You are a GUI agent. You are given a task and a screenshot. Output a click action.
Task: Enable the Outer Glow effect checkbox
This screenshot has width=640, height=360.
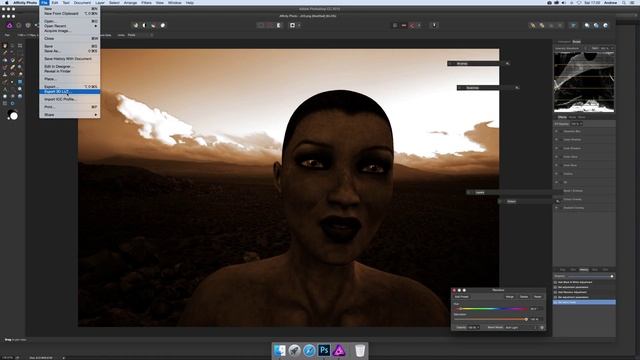tap(556, 157)
